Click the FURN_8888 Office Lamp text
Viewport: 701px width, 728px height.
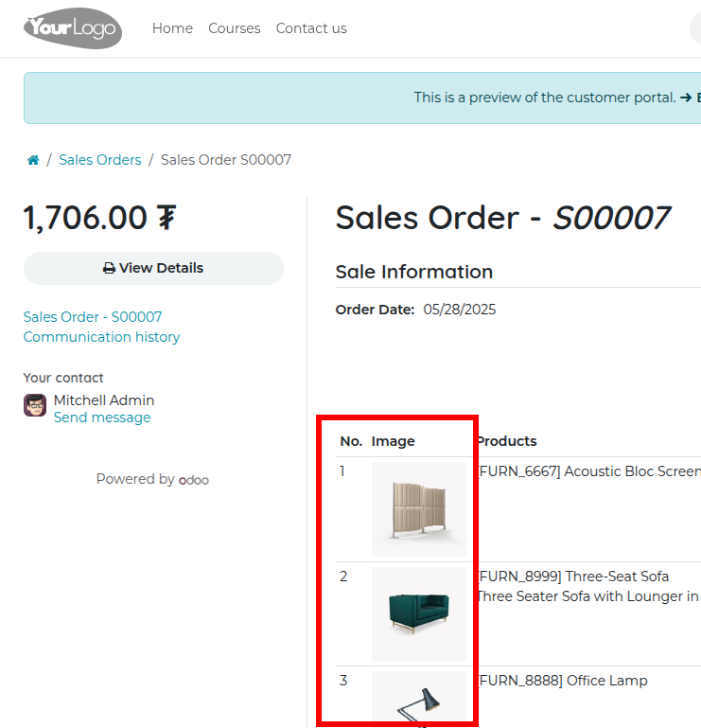pos(563,680)
